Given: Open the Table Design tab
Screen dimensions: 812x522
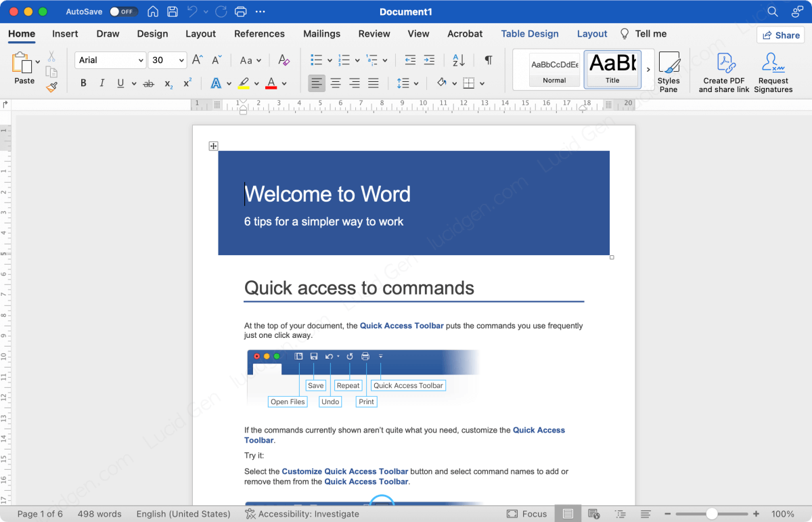Looking at the screenshot, I should click(530, 34).
